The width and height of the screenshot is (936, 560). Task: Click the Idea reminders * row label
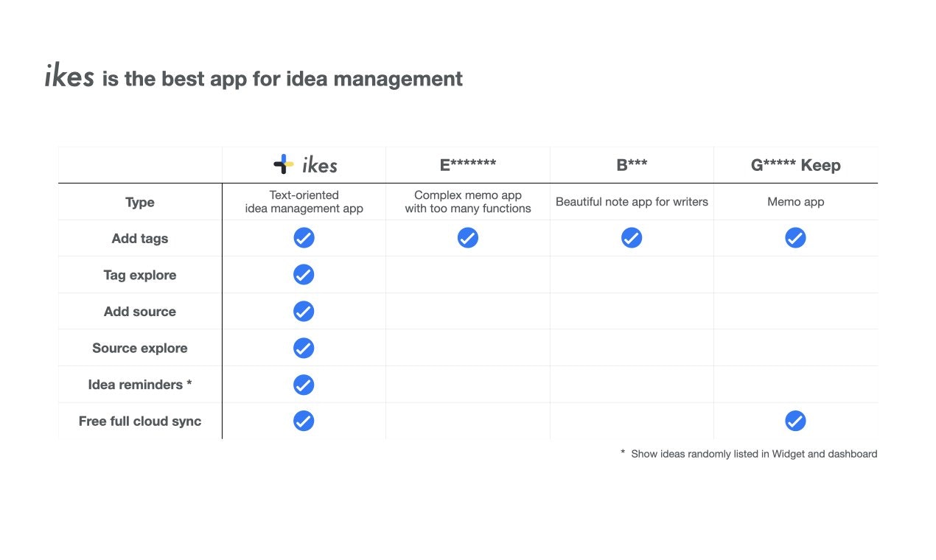[x=140, y=385]
